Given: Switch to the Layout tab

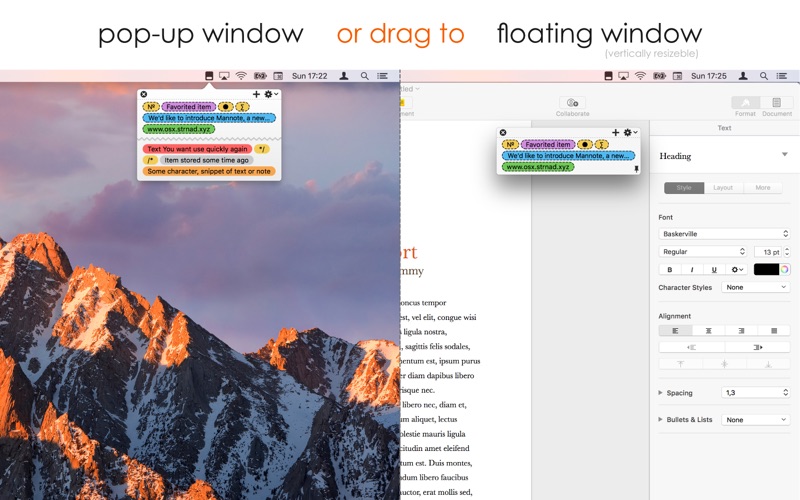Looking at the screenshot, I should [x=723, y=188].
